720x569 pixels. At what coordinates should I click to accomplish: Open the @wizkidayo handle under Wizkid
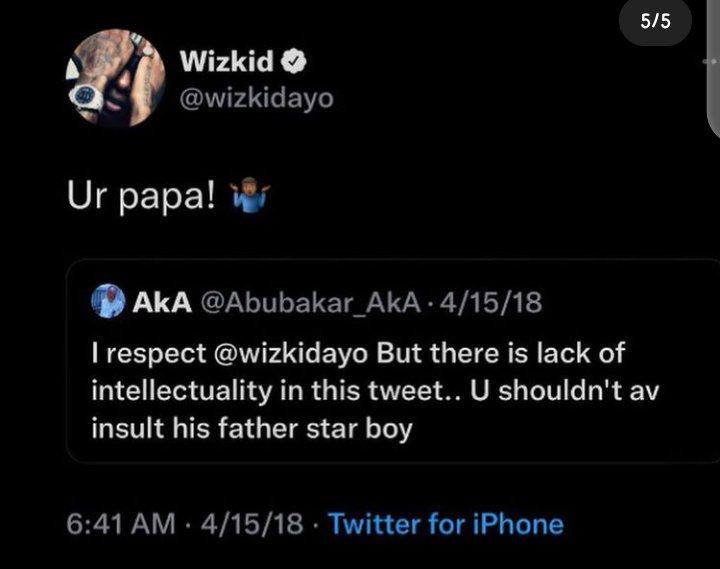pyautogui.click(x=256, y=100)
